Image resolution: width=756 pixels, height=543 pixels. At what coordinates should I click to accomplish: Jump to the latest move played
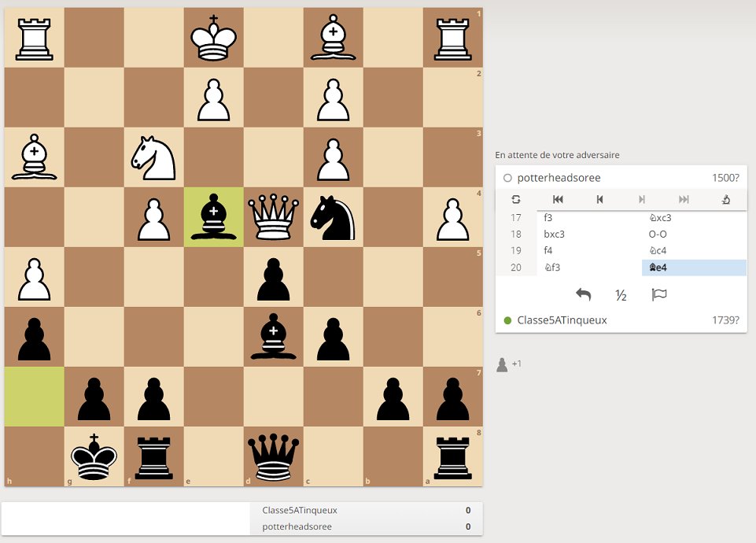[684, 199]
